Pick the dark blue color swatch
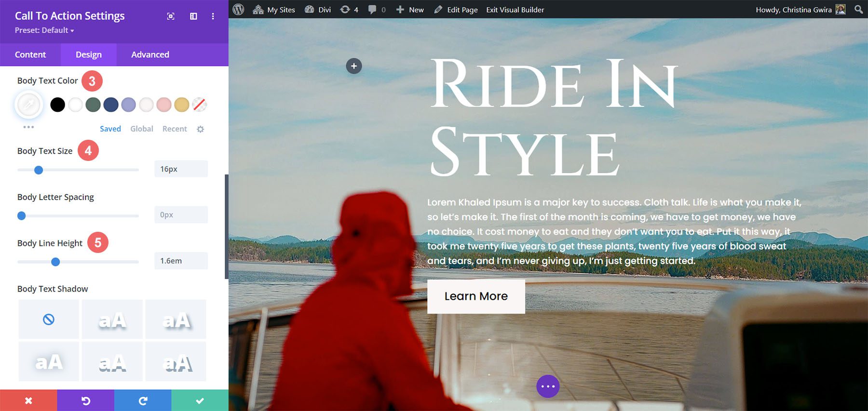Image resolution: width=868 pixels, height=411 pixels. 111,105
